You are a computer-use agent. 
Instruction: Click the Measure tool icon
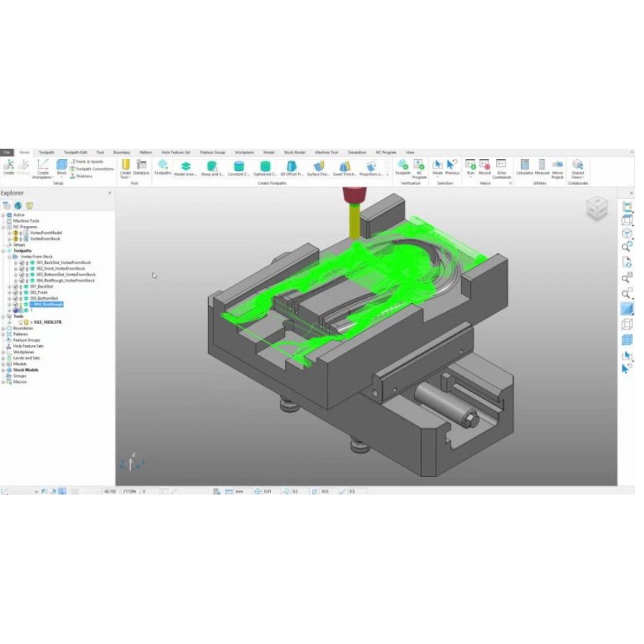pos(542,166)
